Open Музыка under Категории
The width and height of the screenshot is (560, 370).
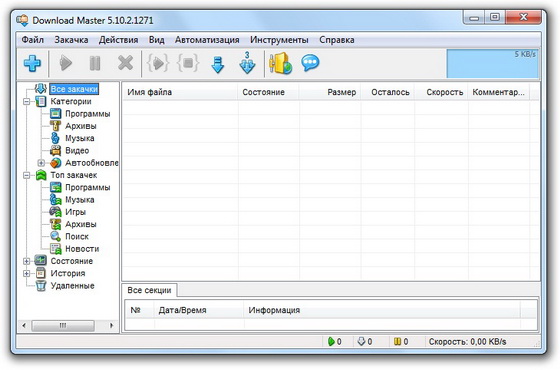(x=80, y=138)
